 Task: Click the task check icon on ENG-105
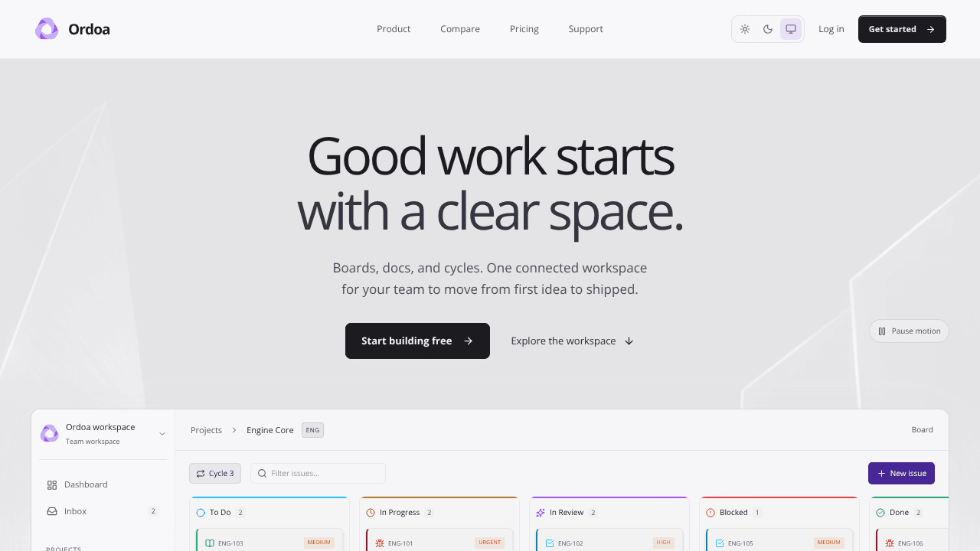720,543
